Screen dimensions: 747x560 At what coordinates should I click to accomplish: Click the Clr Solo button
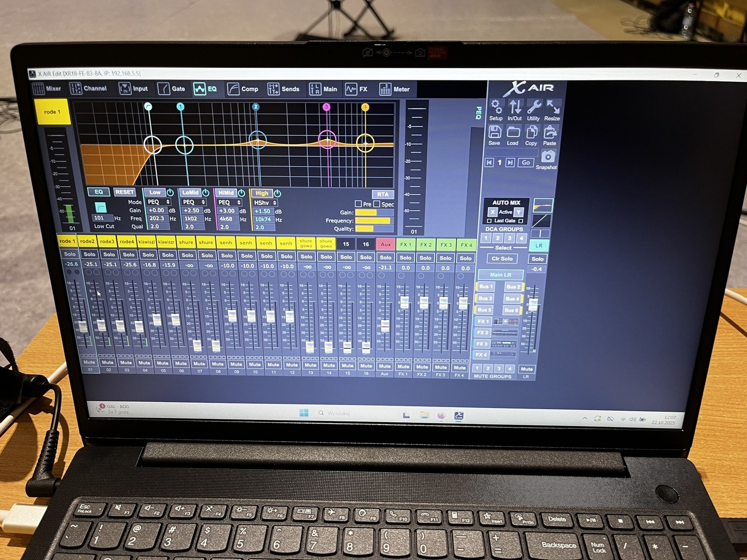pos(502,259)
